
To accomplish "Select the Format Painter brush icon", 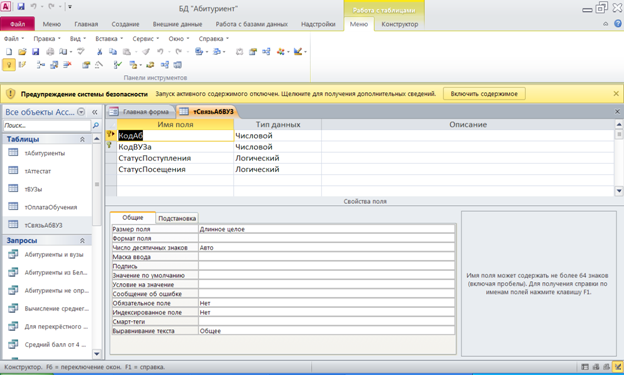I will coord(146,52).
